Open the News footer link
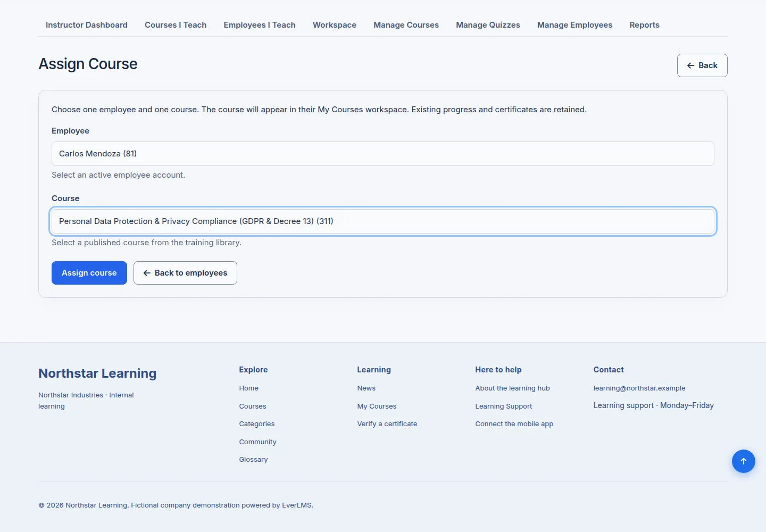 [x=367, y=388]
